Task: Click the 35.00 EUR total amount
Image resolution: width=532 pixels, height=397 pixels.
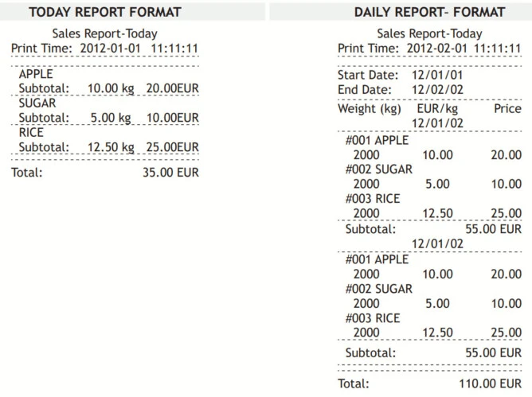Action: pos(170,172)
